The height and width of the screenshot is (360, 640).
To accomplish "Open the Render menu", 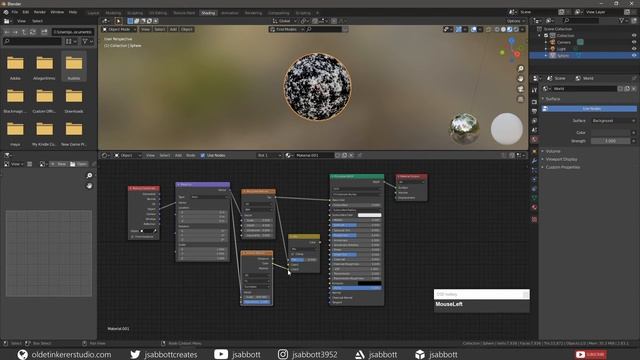I will [x=40, y=12].
